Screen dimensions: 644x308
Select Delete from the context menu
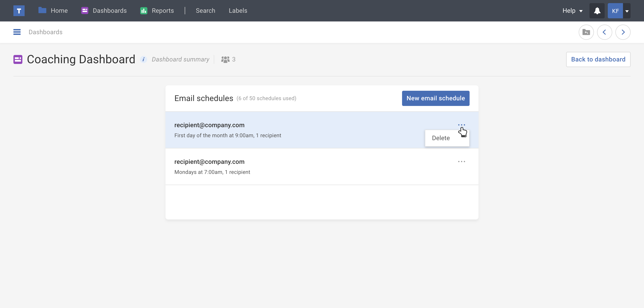pos(441,138)
